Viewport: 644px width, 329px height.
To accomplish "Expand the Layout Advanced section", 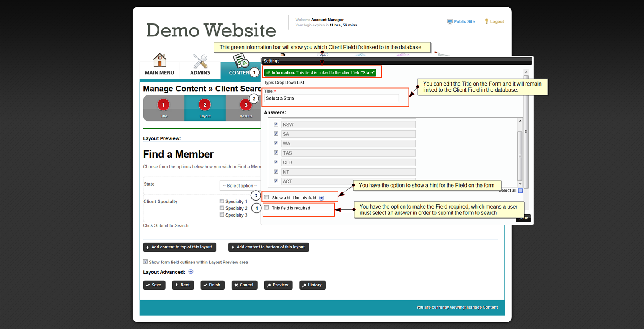I will [191, 272].
